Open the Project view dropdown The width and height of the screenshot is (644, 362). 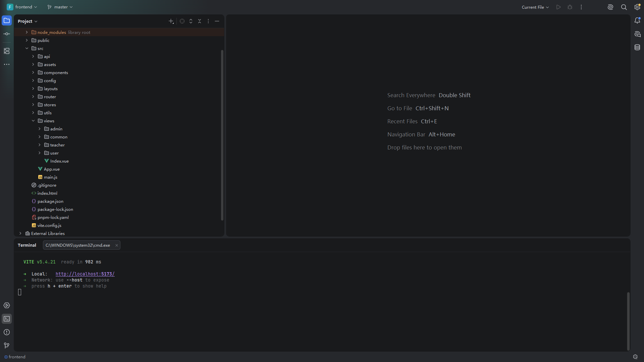(x=28, y=21)
